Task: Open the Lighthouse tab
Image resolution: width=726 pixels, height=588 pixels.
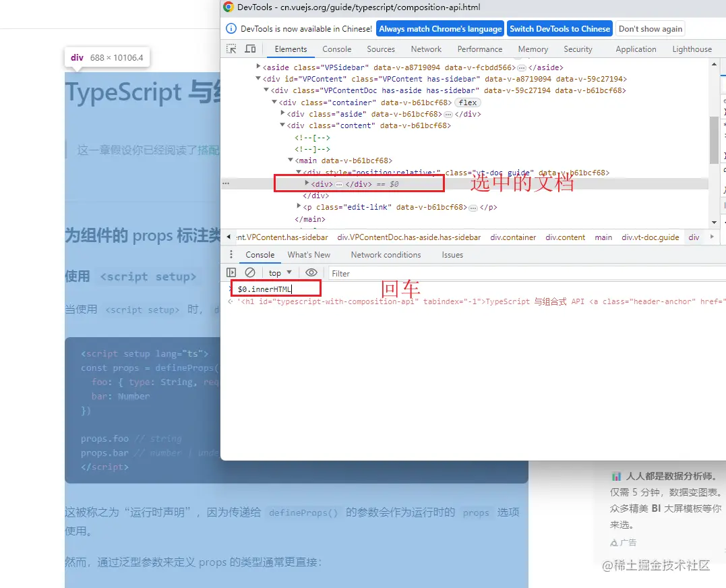Action: (692, 49)
